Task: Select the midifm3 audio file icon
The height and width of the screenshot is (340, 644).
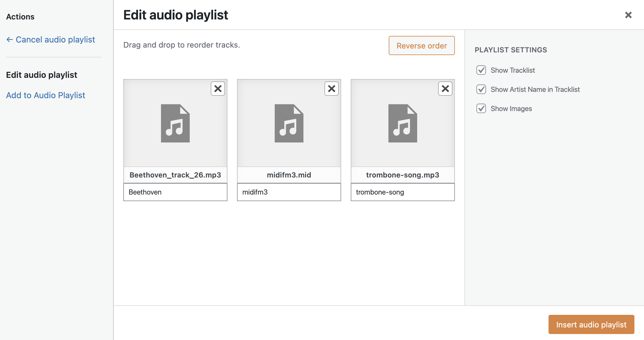Action: 289,123
